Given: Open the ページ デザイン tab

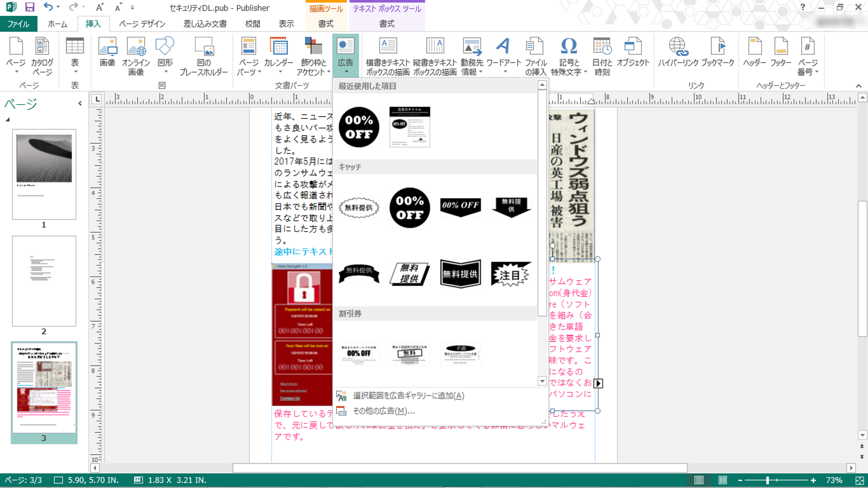Looking at the screenshot, I should coord(142,24).
